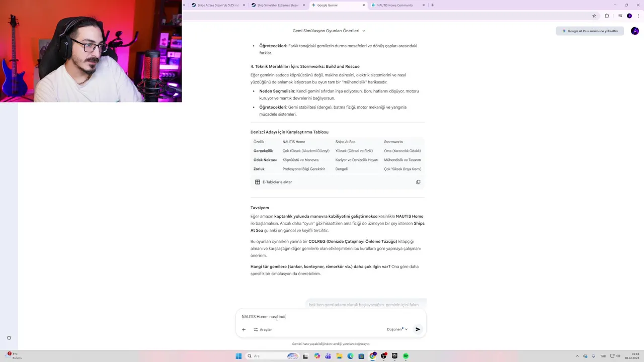
Task: Open Windows Start menu
Action: pos(238,356)
